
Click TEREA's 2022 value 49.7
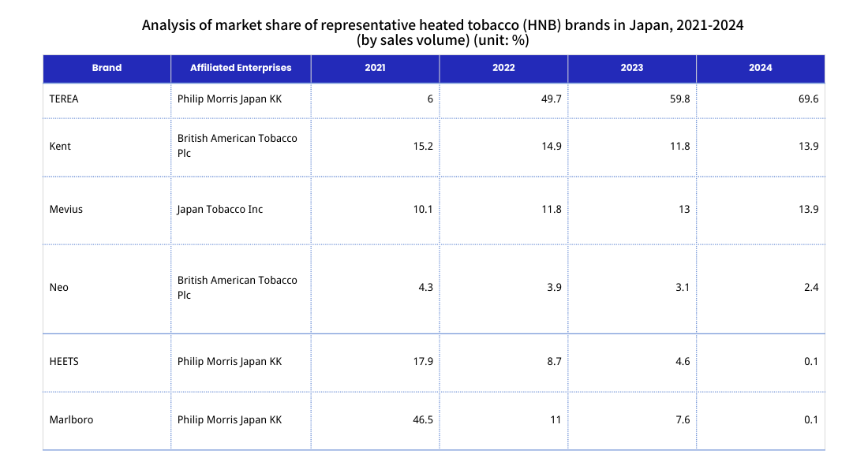point(552,99)
